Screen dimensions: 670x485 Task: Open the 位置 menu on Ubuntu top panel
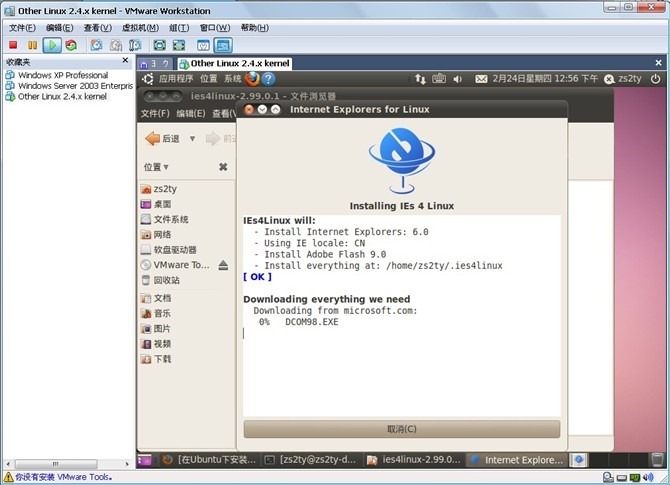(209, 79)
